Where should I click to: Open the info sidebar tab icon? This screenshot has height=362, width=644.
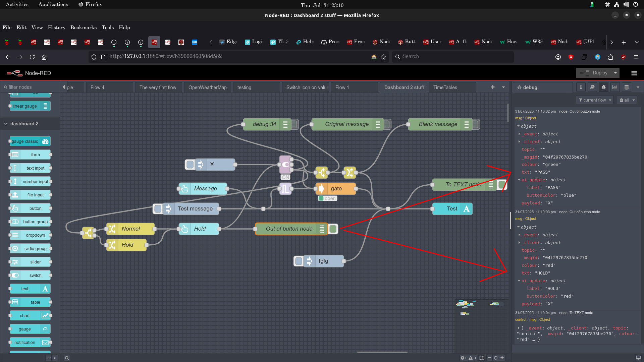tap(581, 87)
